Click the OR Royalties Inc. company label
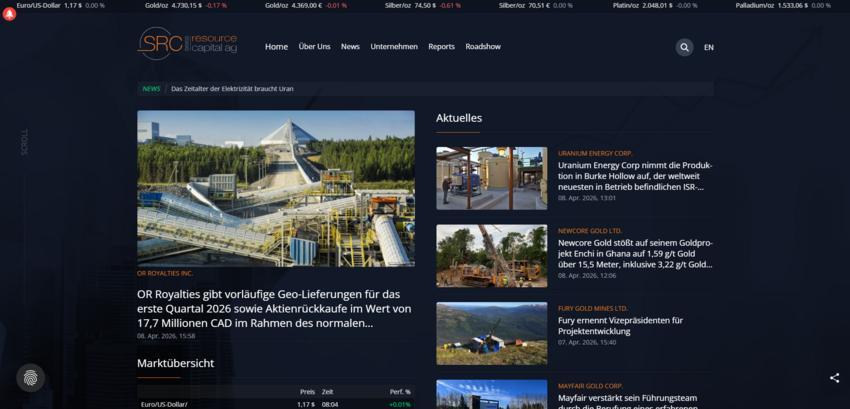Image resolution: width=850 pixels, height=409 pixels. point(165,273)
